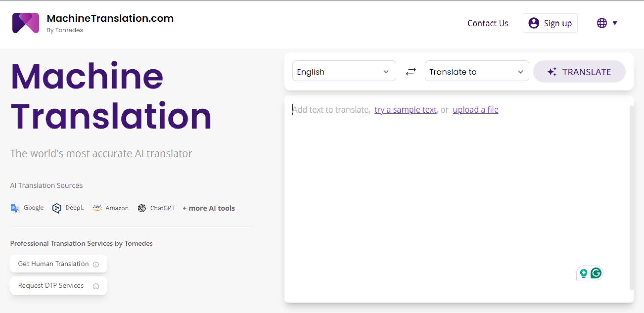644x313 pixels.
Task: Swap languages with the double-arrow icon
Action: click(x=411, y=72)
